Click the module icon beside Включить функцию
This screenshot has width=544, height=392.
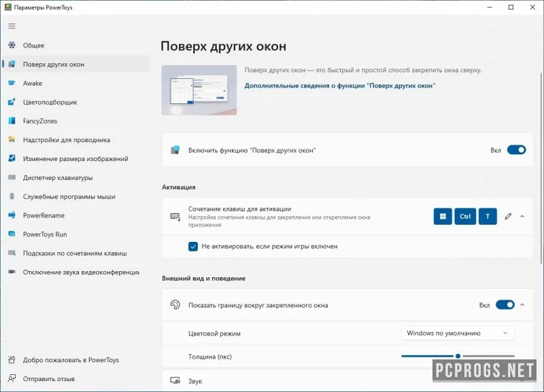click(x=175, y=150)
